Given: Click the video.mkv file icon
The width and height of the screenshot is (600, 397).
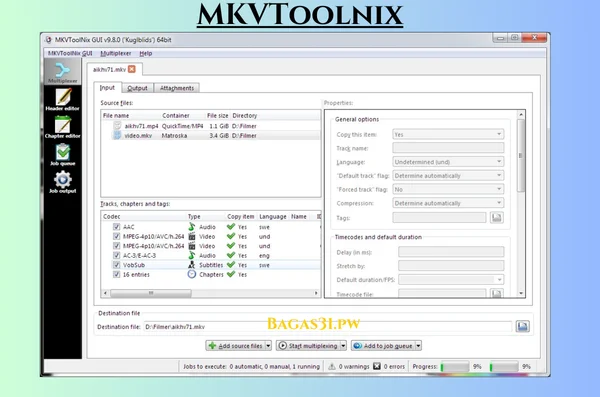Looking at the screenshot, I should 117,135.
